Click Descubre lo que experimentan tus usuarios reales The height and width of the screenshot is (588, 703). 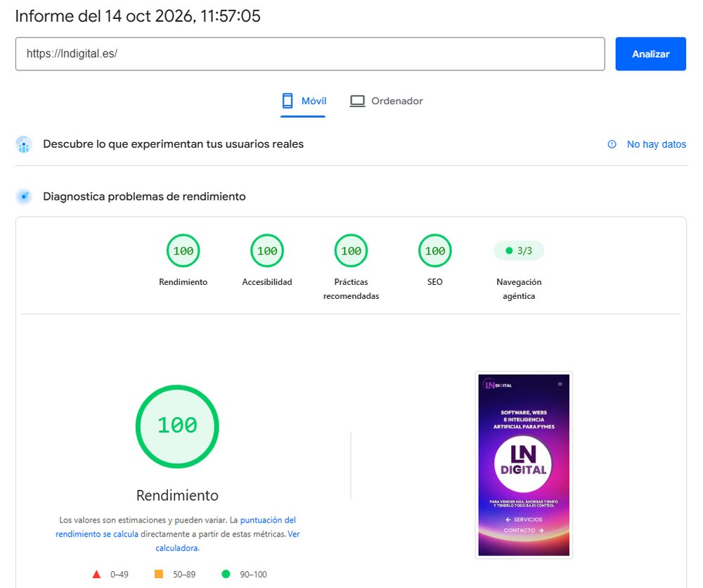(174, 144)
